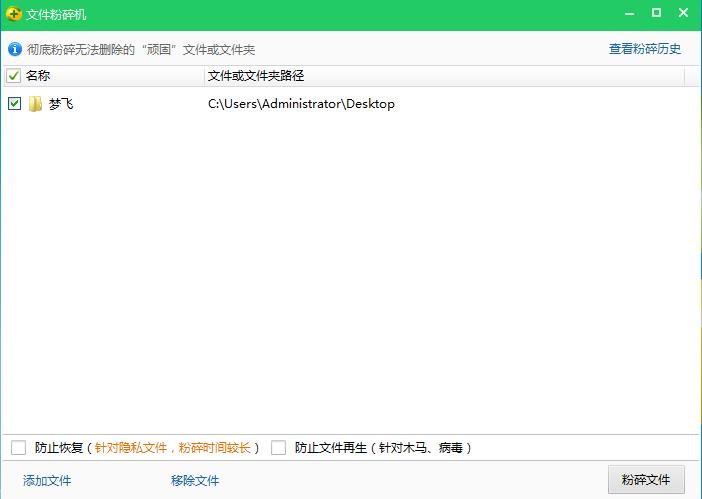Uncheck the 梦飞 row checkbox
The height and width of the screenshot is (499, 702).
[14, 104]
